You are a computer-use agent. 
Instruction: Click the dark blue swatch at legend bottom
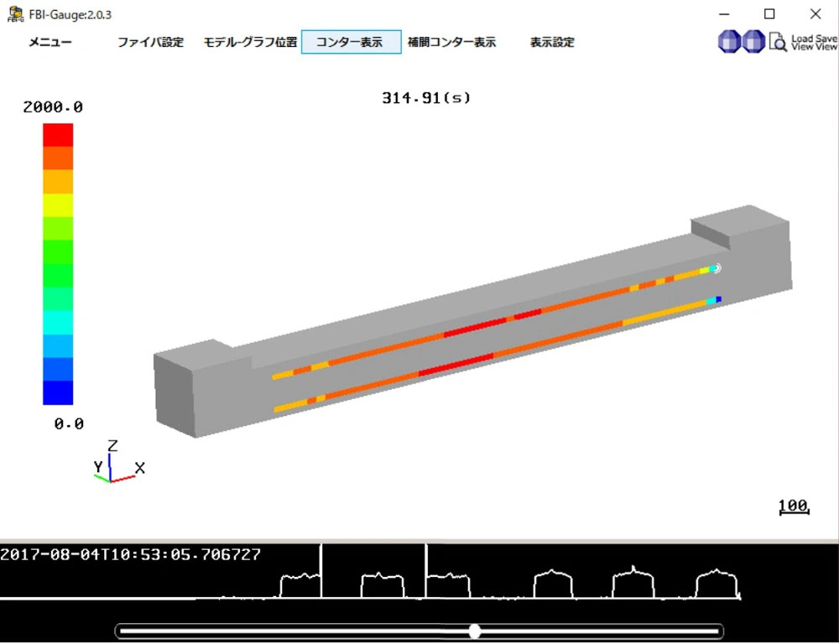58,392
